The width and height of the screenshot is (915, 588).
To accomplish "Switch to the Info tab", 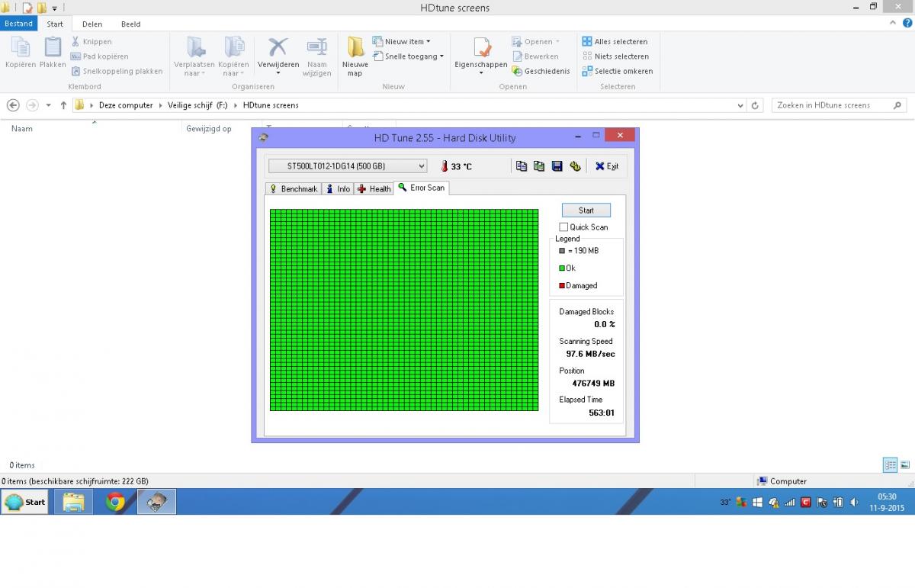I will (338, 188).
